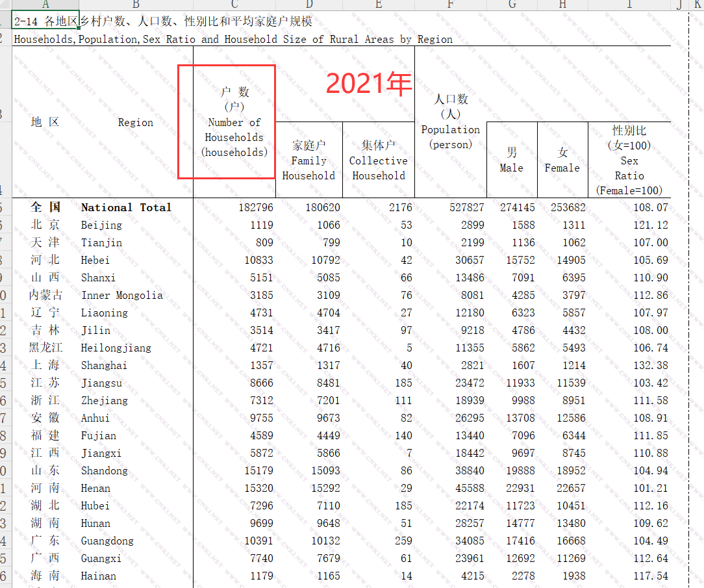The image size is (704, 588).
Task: Click Henan households value 15320
Action: click(258, 488)
